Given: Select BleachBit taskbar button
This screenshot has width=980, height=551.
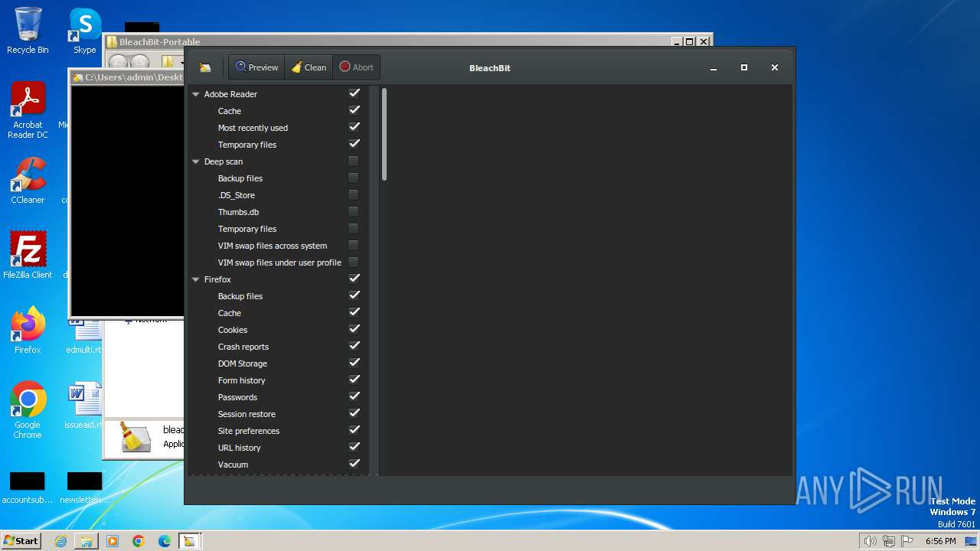Looking at the screenshot, I should point(190,541).
